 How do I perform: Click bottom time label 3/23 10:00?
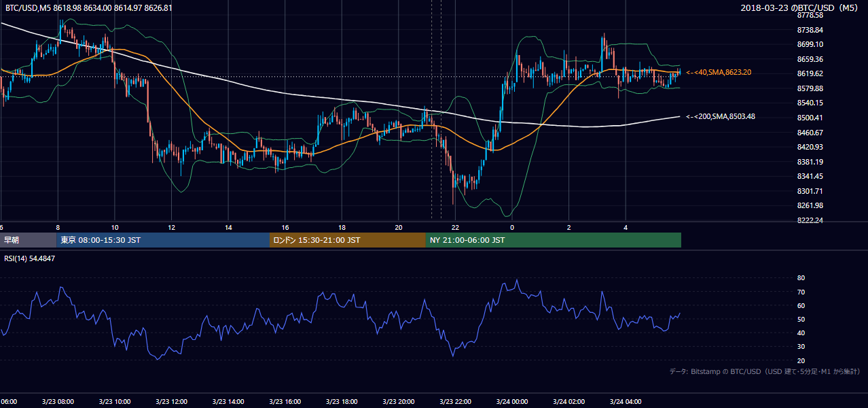pyautogui.click(x=115, y=401)
